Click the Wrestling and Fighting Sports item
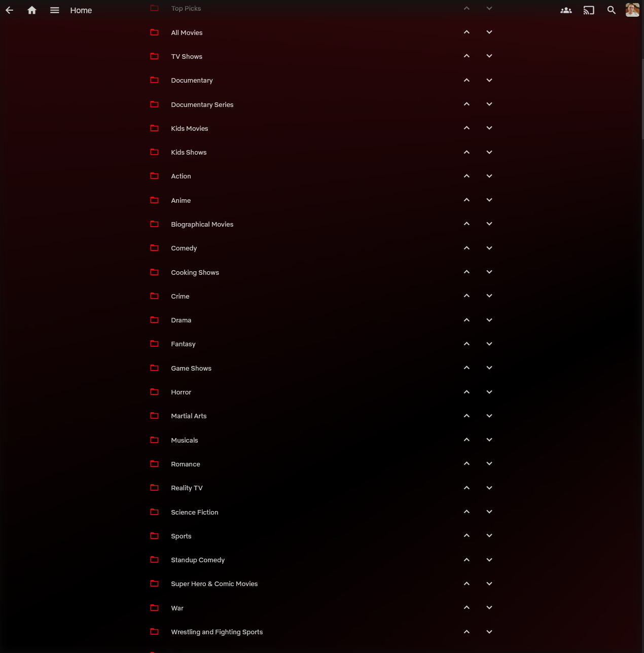The height and width of the screenshot is (653, 644). tap(217, 632)
